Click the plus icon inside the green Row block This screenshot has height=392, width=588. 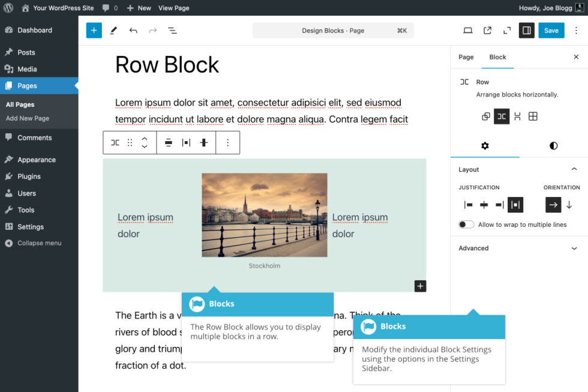click(420, 286)
